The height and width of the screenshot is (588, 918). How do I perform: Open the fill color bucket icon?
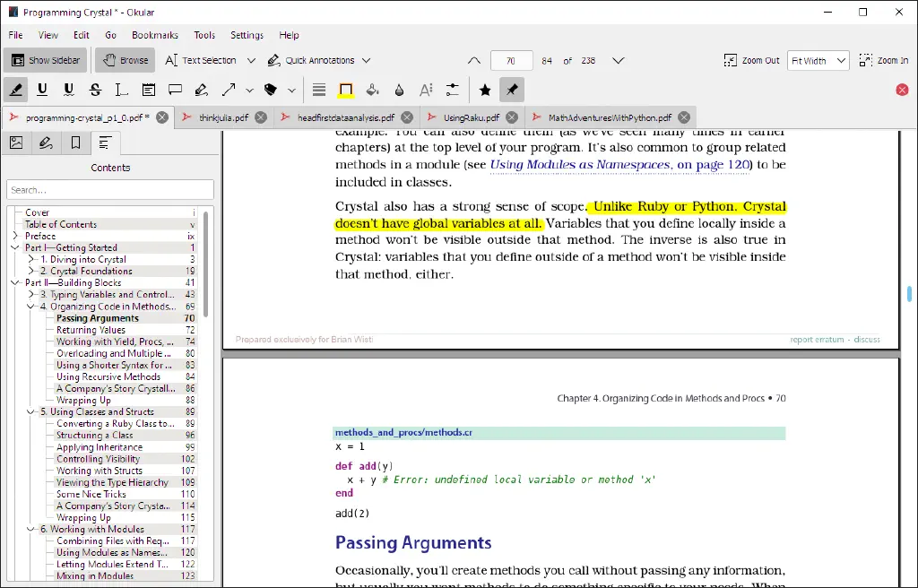pyautogui.click(x=372, y=90)
